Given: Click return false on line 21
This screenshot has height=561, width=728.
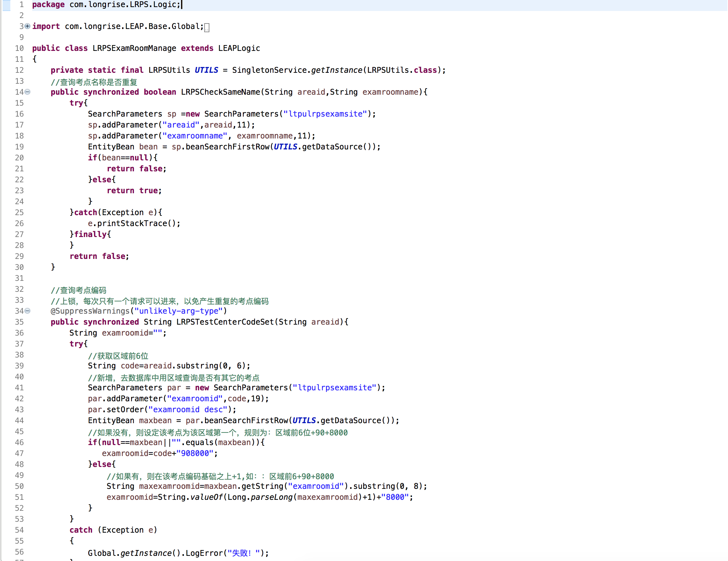Looking at the screenshot, I should click(x=136, y=169).
